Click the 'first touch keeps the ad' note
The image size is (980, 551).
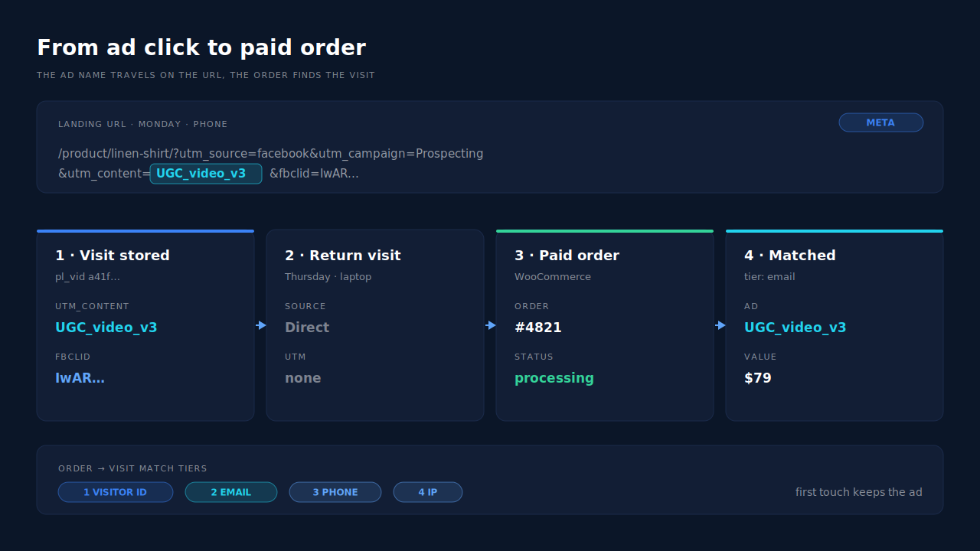tap(859, 492)
